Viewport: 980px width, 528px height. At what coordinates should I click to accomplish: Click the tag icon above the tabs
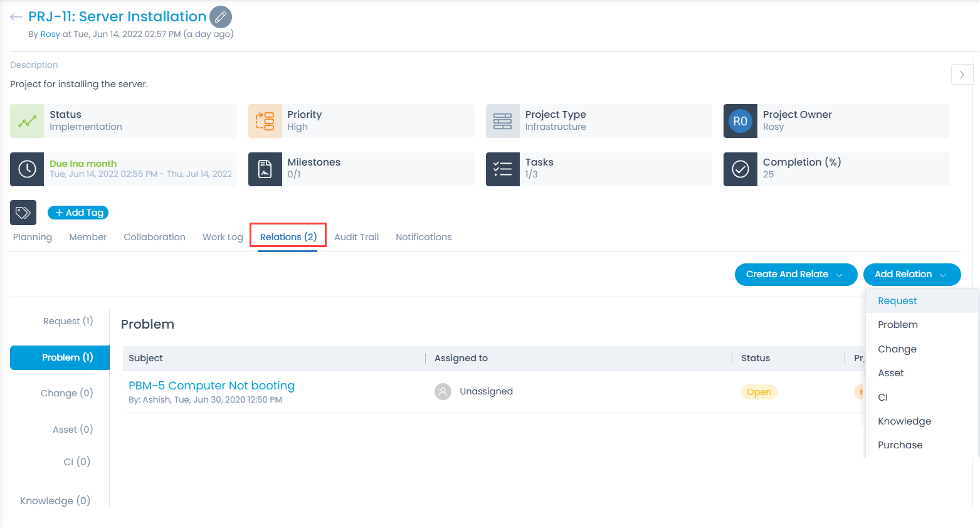tap(23, 213)
